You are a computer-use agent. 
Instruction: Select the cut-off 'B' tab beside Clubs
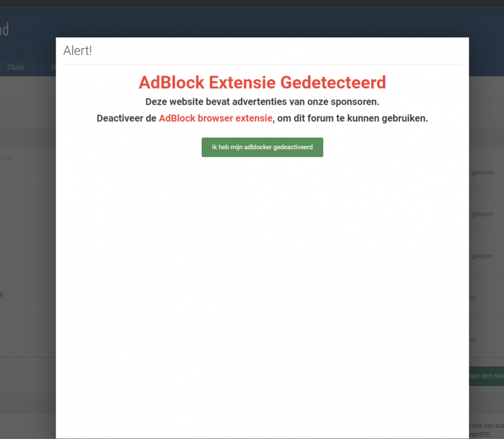coord(53,67)
